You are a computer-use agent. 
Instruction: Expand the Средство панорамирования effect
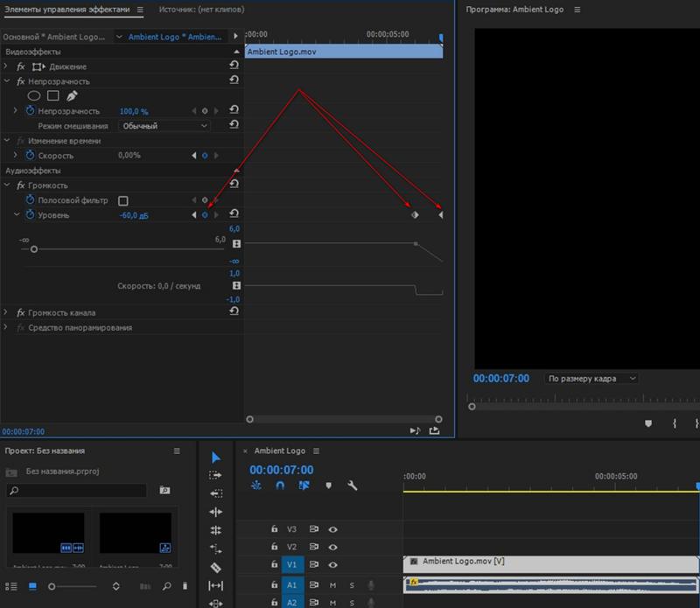pyautogui.click(x=6, y=327)
